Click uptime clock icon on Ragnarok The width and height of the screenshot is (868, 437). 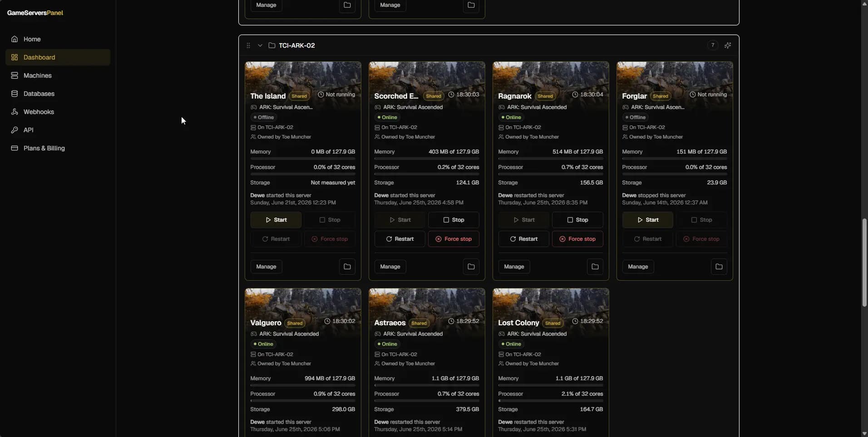(x=575, y=94)
